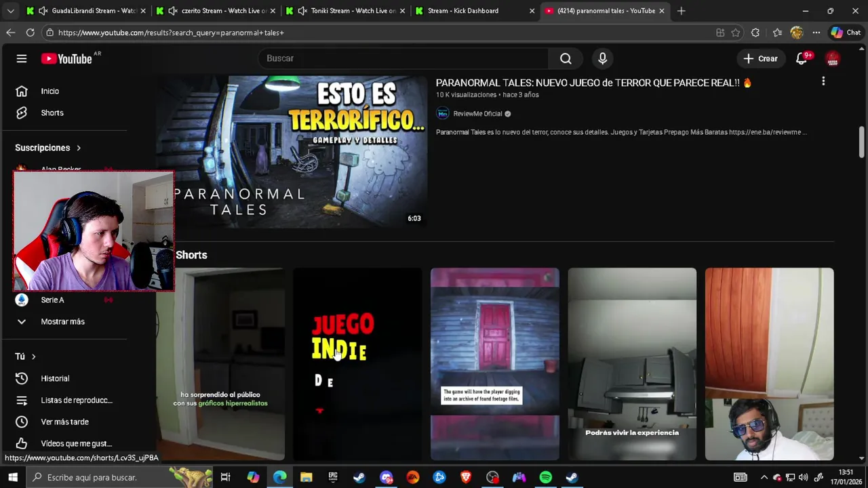Image resolution: width=868 pixels, height=488 pixels.
Task: Open the favorites list icon
Action: (777, 33)
